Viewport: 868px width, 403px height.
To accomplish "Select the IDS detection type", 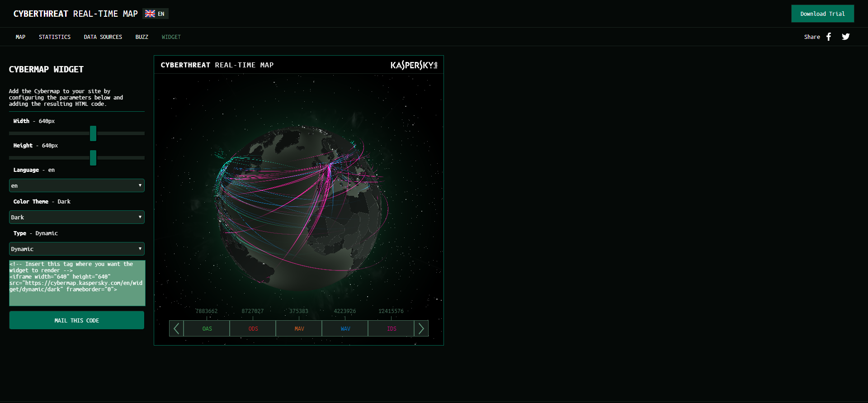I will point(392,328).
